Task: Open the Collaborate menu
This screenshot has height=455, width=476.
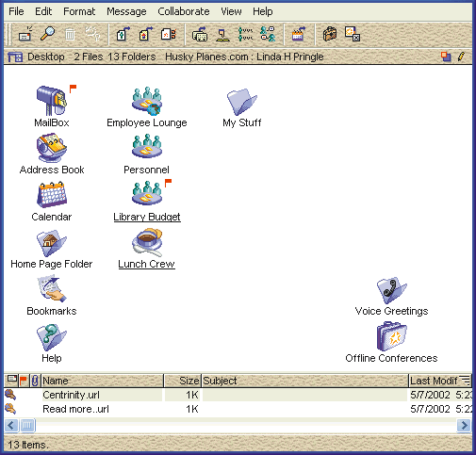Action: coord(184,11)
